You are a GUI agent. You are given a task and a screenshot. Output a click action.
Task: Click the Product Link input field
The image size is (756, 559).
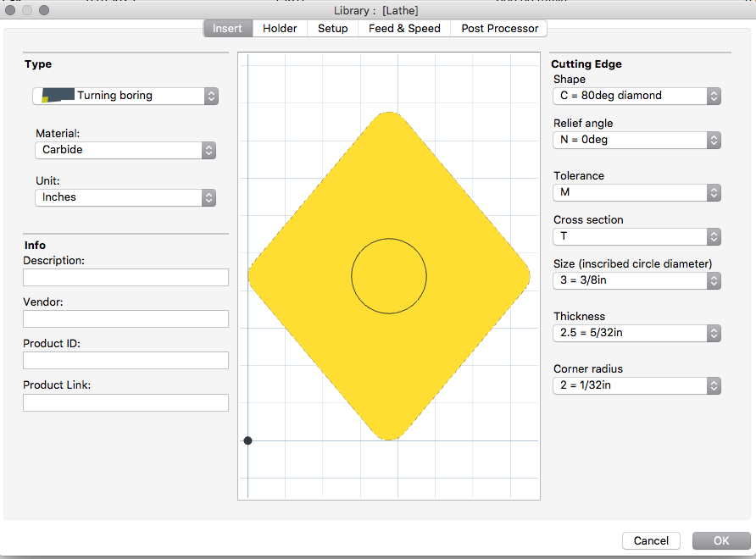(125, 403)
